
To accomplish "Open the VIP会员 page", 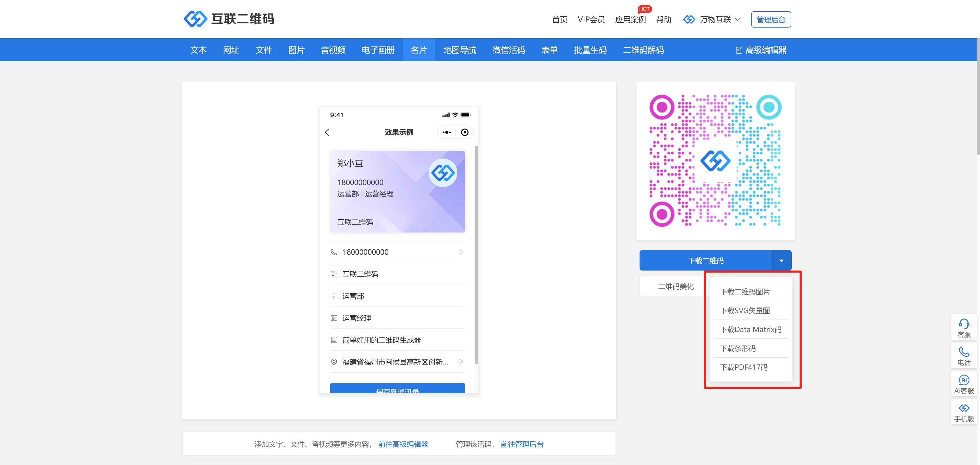I will tap(591, 19).
